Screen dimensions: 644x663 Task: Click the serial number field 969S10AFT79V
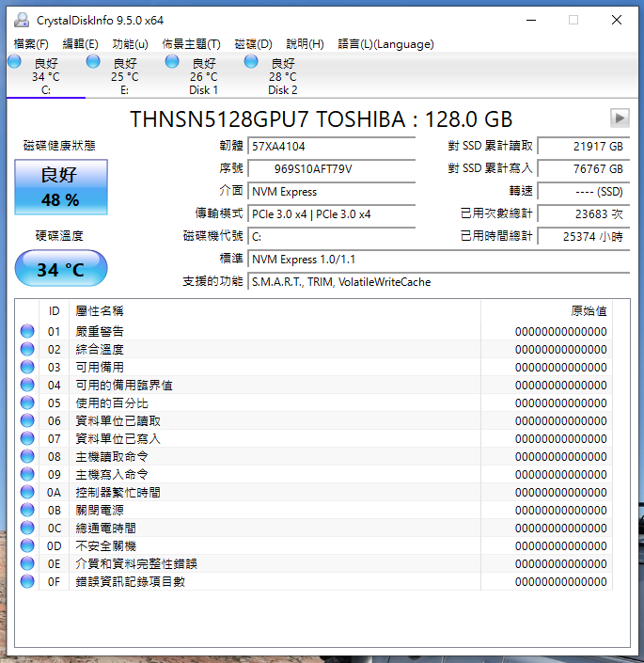tap(332, 169)
